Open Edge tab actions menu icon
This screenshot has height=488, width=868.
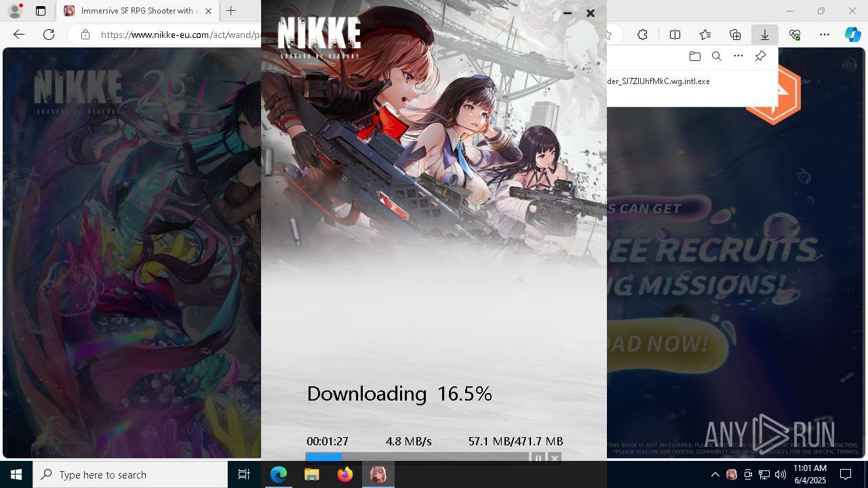pyautogui.click(x=41, y=11)
